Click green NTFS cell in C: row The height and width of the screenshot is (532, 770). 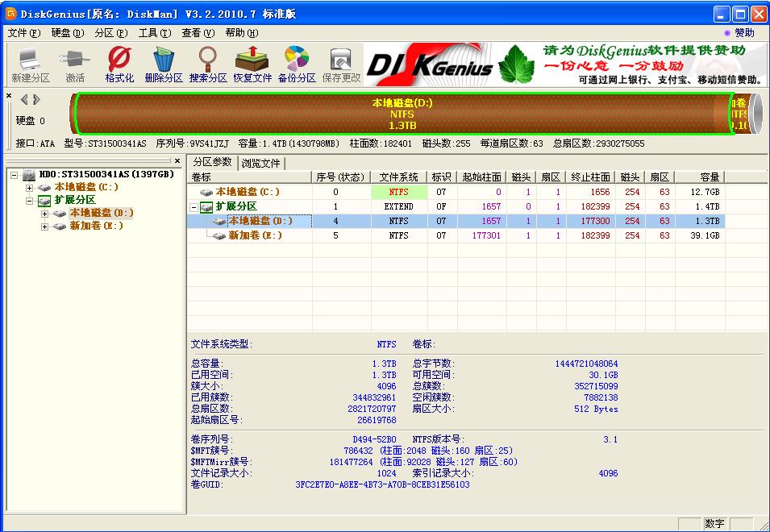pos(399,192)
